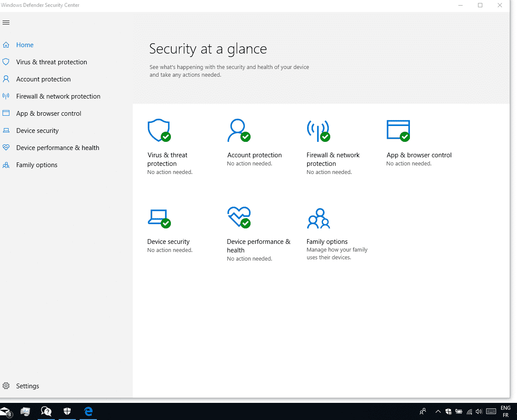
Task: Open the battery power tray icon
Action: [459, 412]
